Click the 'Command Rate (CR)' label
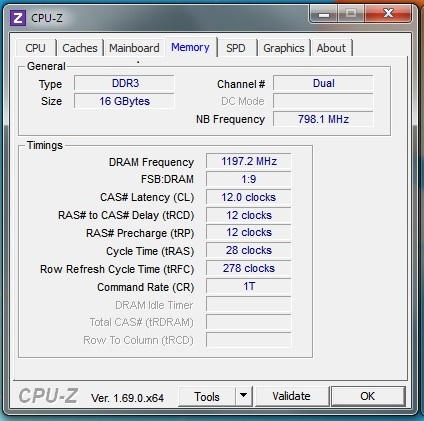This screenshot has height=421, width=424. (x=146, y=287)
